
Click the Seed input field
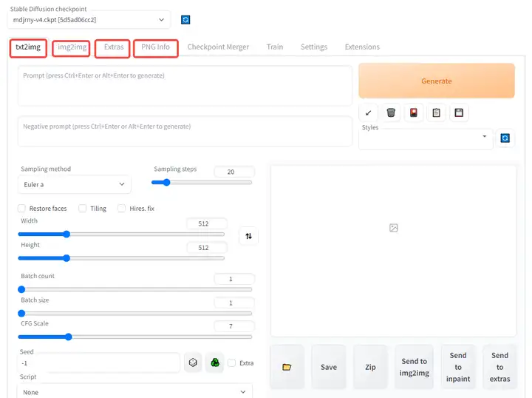[98, 363]
